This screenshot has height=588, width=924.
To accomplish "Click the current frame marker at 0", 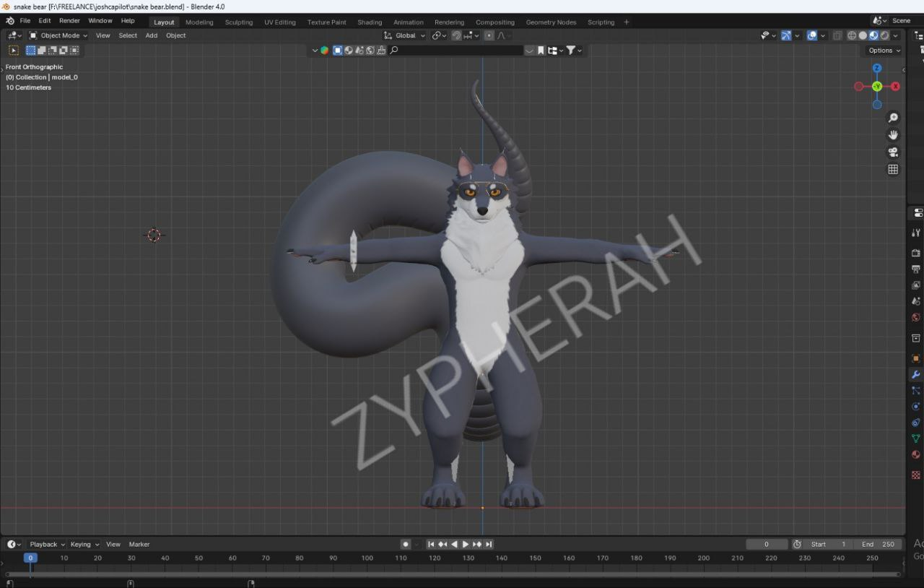I will tap(30, 558).
